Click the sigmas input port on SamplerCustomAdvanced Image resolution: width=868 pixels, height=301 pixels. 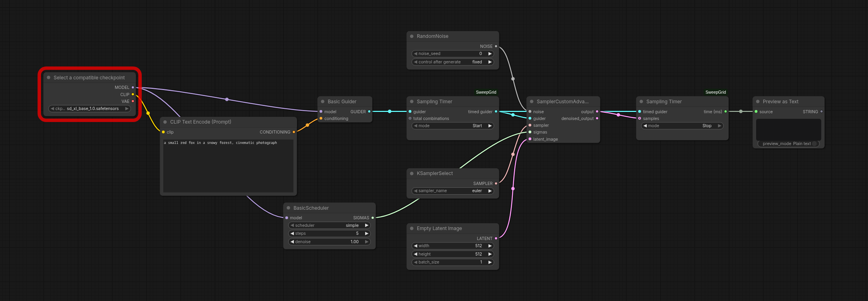tap(530, 132)
